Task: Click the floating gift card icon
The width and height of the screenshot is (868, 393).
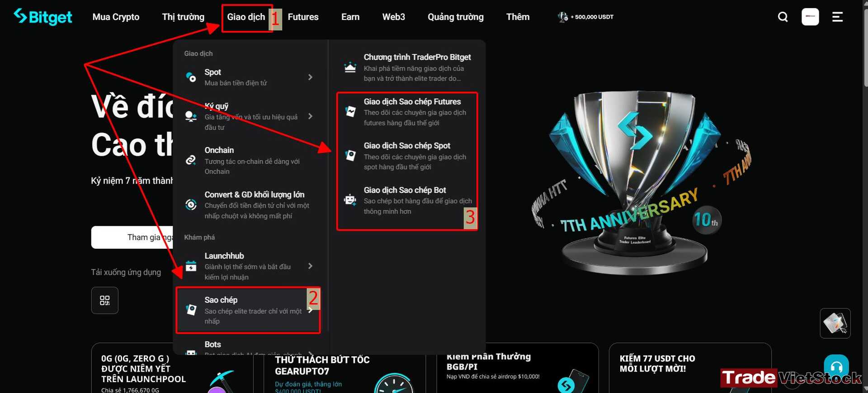Action: 835,323
